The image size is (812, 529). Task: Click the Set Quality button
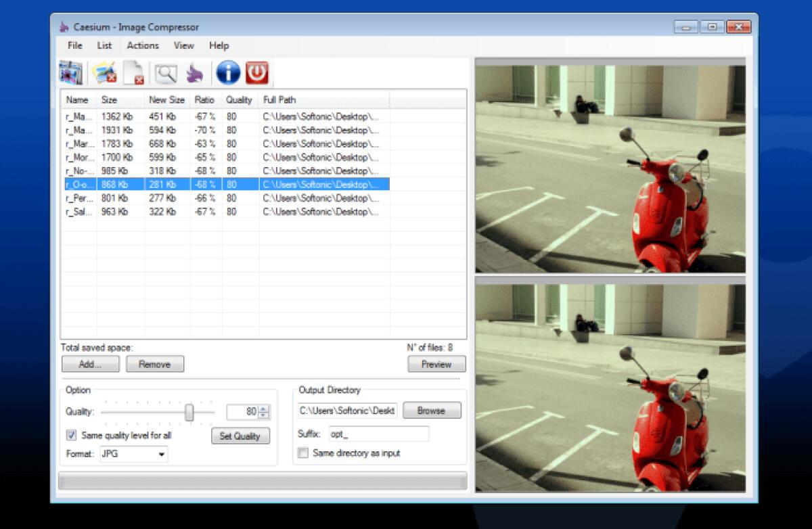point(240,436)
